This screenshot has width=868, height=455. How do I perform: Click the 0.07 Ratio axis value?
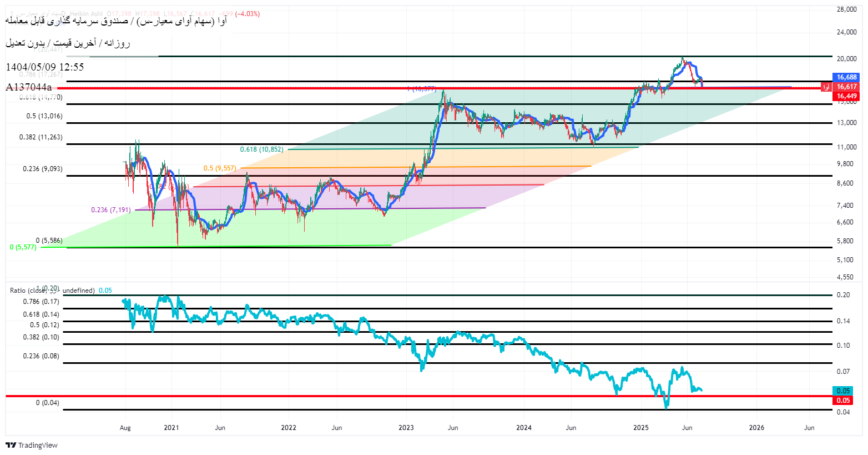(x=843, y=372)
